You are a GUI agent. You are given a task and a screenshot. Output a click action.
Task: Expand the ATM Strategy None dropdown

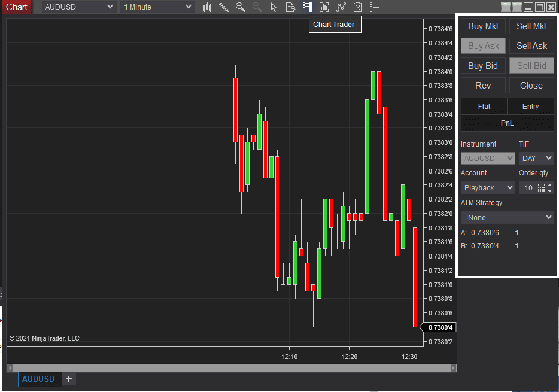click(x=508, y=217)
